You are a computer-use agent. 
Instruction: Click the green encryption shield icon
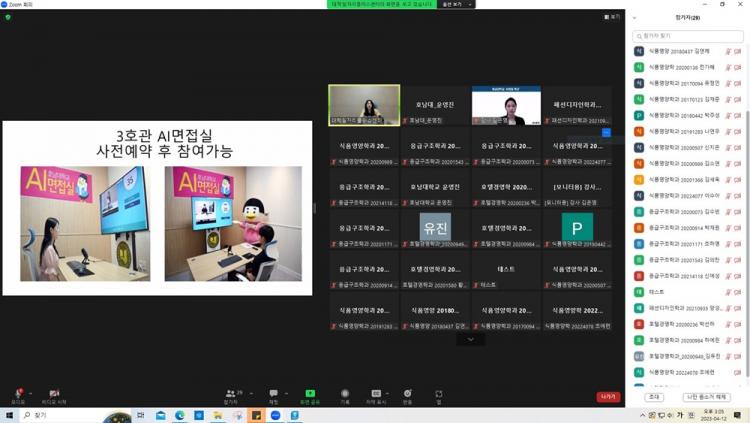pos(8,17)
